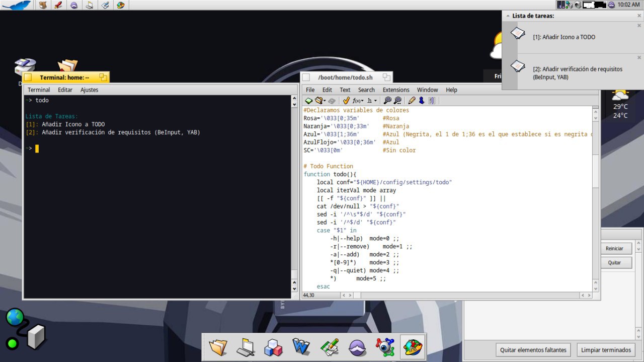This screenshot has width=644, height=362.
Task: Click the zoom button on Terminal title tab
Action: click(x=103, y=77)
